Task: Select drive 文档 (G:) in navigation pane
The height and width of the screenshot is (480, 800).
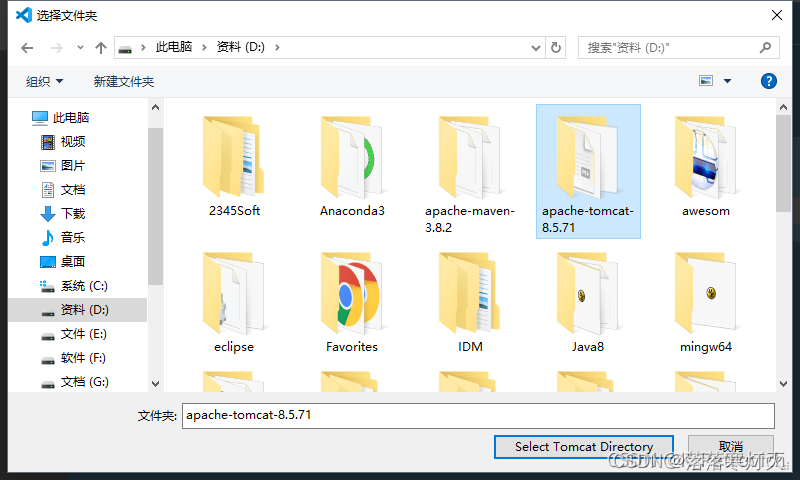Action: coord(74,382)
